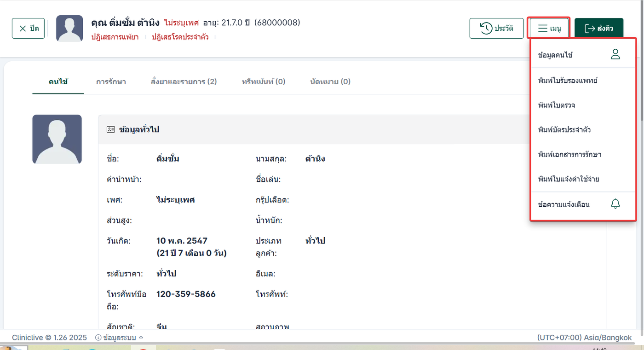
Task: Switch to the คนไข้ tab
Action: [58, 82]
